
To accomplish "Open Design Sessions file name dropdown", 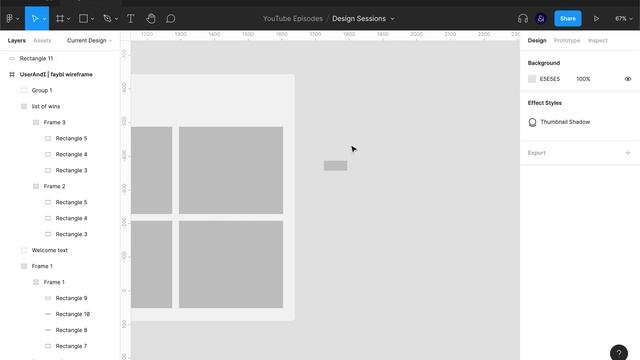I will (x=392, y=19).
